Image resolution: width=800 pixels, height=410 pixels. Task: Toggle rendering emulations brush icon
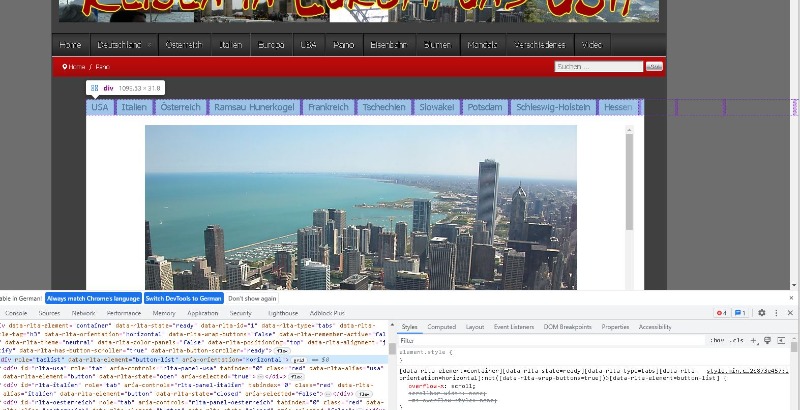tap(767, 341)
